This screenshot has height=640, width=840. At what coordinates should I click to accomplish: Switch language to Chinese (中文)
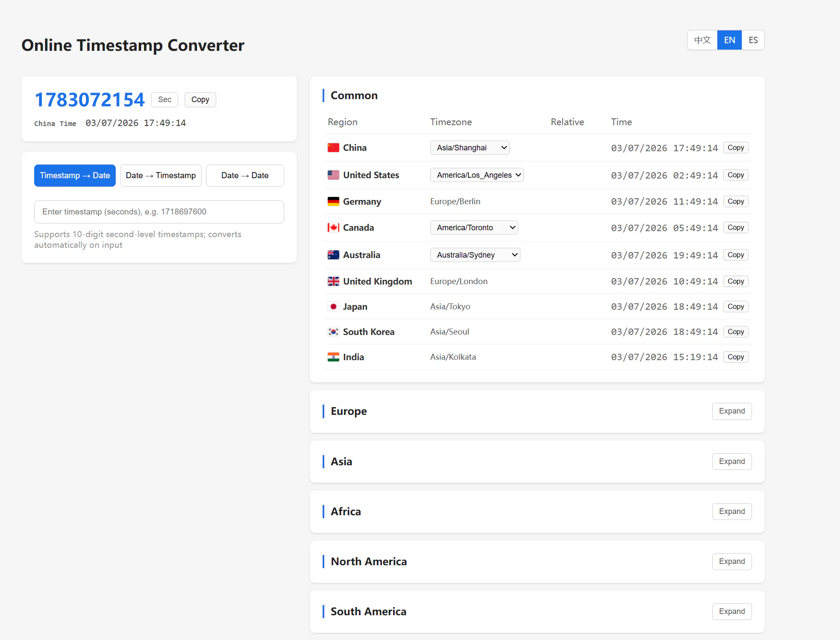pos(702,40)
